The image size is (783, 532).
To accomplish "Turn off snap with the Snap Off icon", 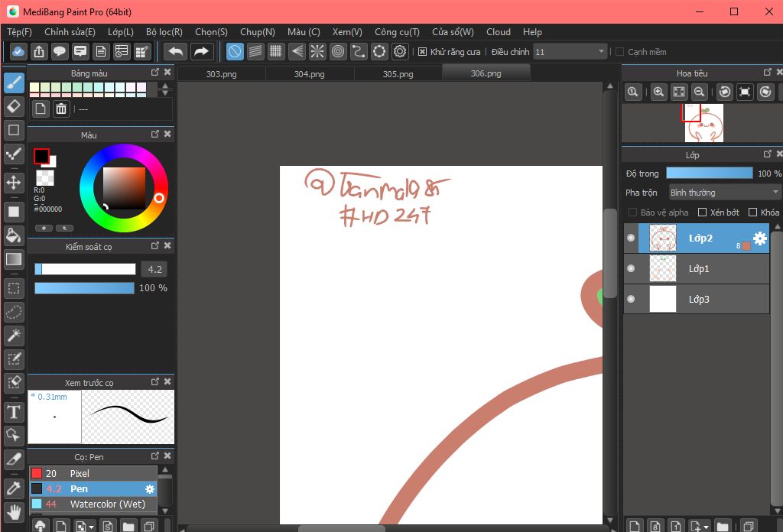I will (235, 51).
